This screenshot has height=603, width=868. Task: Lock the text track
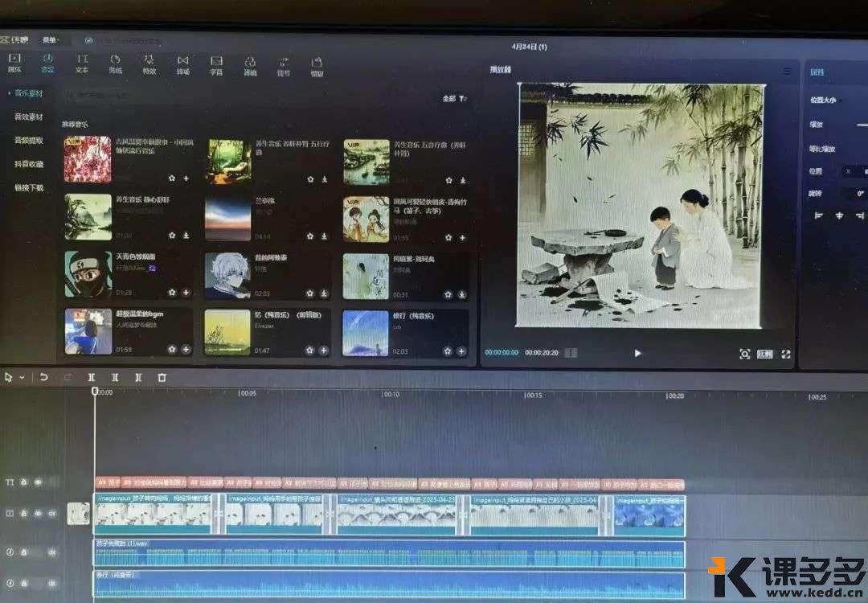tap(24, 482)
